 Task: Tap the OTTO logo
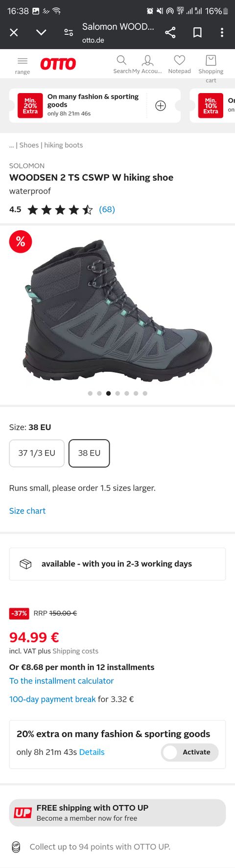click(x=58, y=64)
